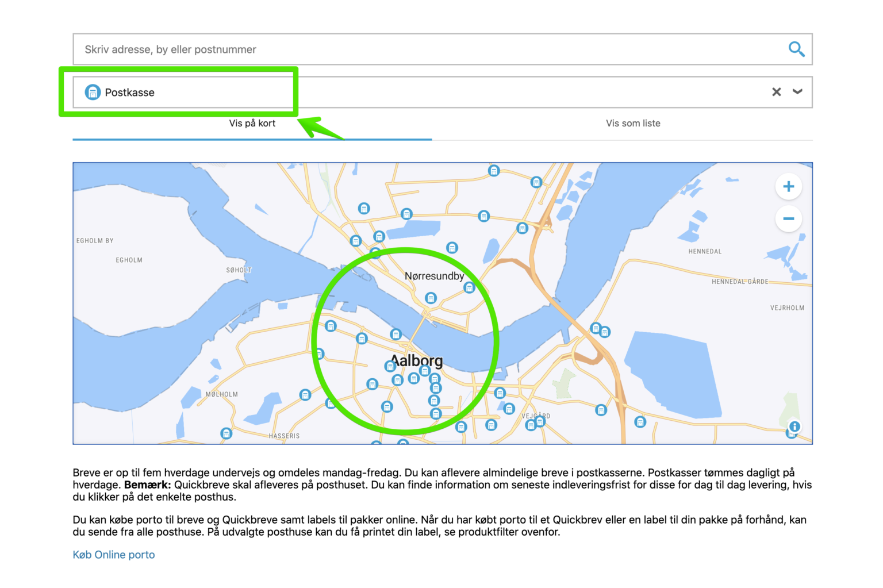Click the postbox marker near Mølholm
This screenshot has height=588, width=883.
[x=305, y=394]
